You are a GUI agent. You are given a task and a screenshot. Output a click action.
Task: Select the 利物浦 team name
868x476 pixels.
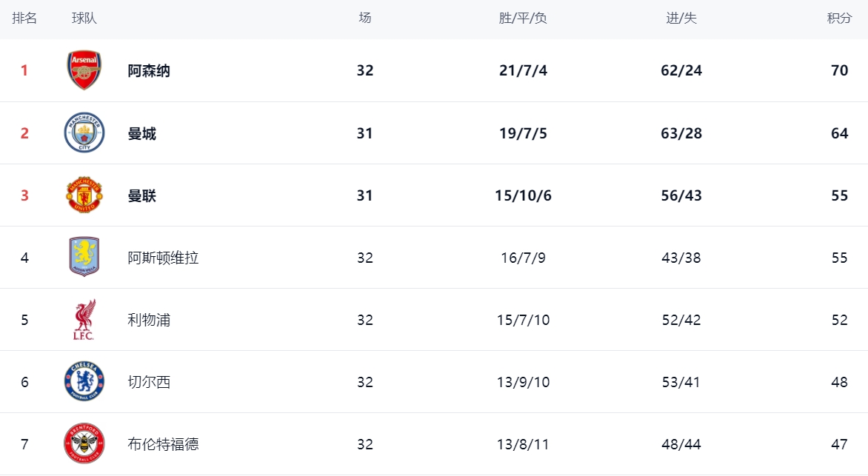[x=149, y=321]
